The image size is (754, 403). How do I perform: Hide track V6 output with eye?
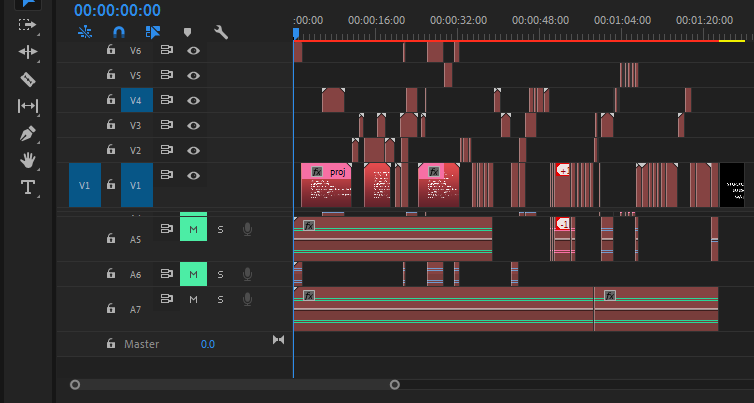tap(193, 50)
